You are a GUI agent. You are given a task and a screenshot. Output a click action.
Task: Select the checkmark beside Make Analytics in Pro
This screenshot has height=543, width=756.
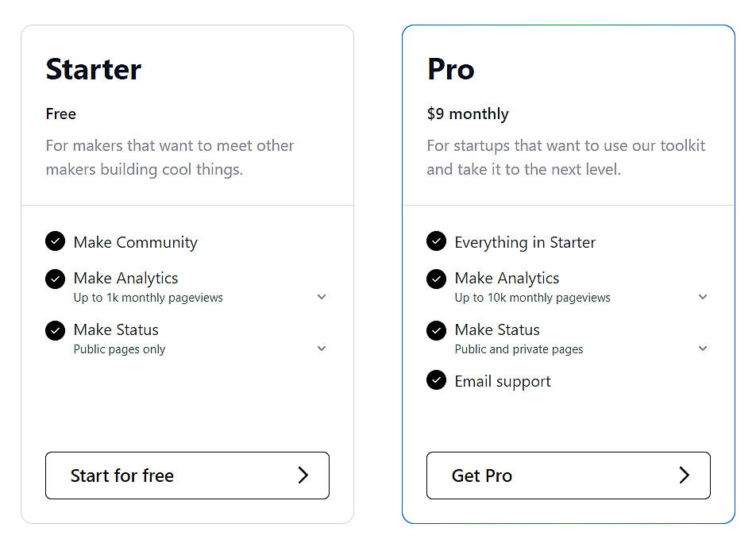point(436,279)
